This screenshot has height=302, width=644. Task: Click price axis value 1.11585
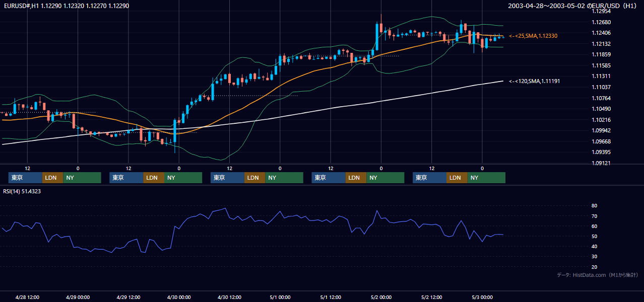602,65
